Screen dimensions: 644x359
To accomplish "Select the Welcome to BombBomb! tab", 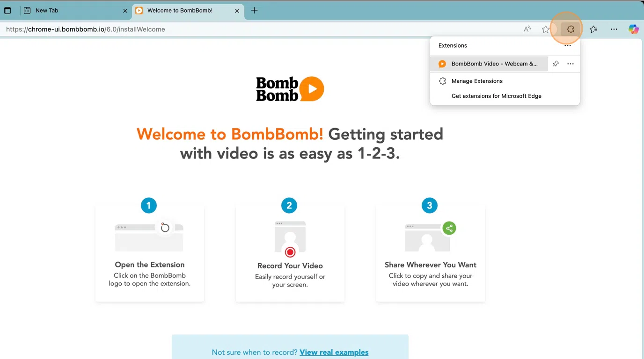I will pos(187,10).
